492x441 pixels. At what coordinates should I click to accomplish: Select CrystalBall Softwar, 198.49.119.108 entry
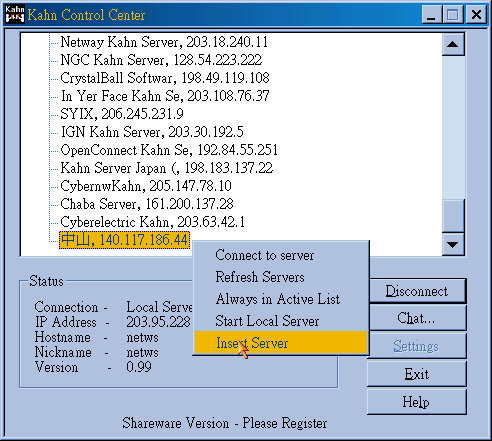coord(165,78)
